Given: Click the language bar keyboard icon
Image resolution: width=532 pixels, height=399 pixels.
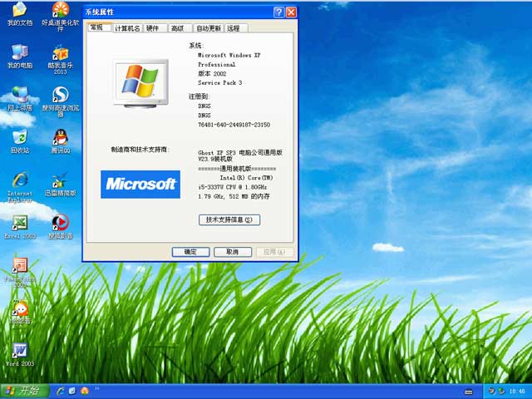Looking at the screenshot, I should [469, 392].
